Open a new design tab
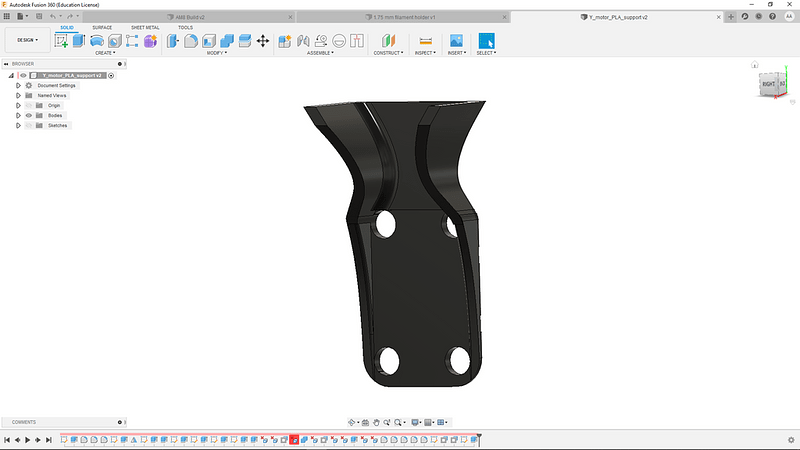Viewport: 800px width, 450px height. pos(731,17)
